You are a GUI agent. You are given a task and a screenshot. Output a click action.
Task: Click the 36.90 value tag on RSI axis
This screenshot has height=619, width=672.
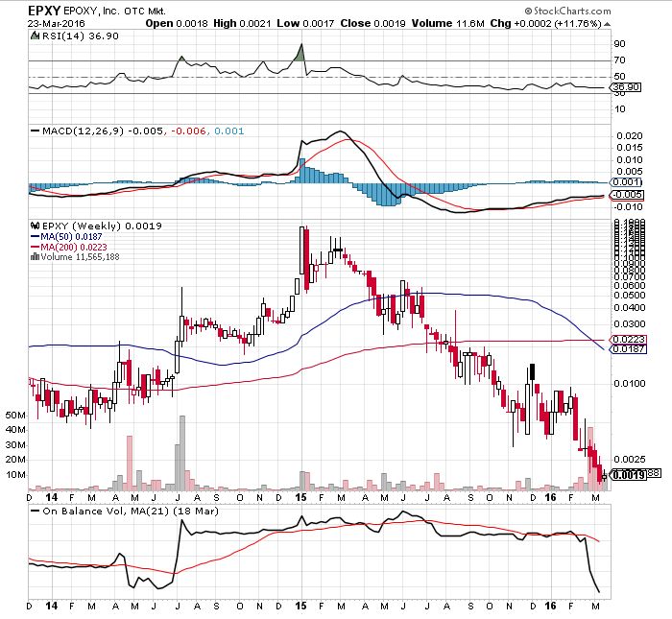pos(626,87)
